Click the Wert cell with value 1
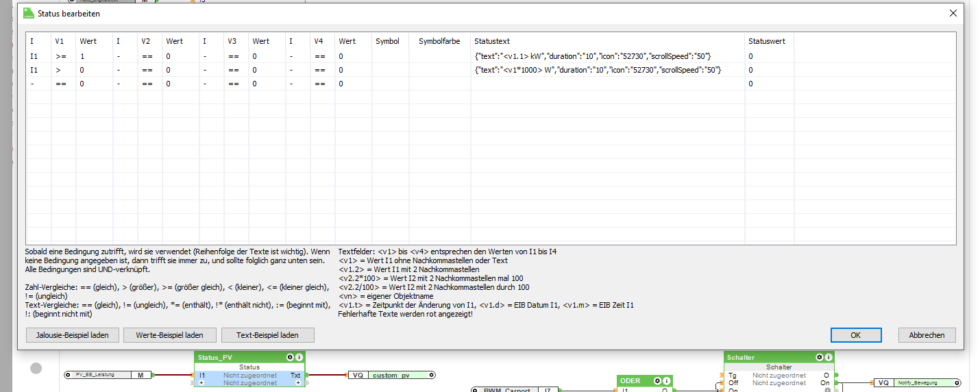 [x=95, y=56]
